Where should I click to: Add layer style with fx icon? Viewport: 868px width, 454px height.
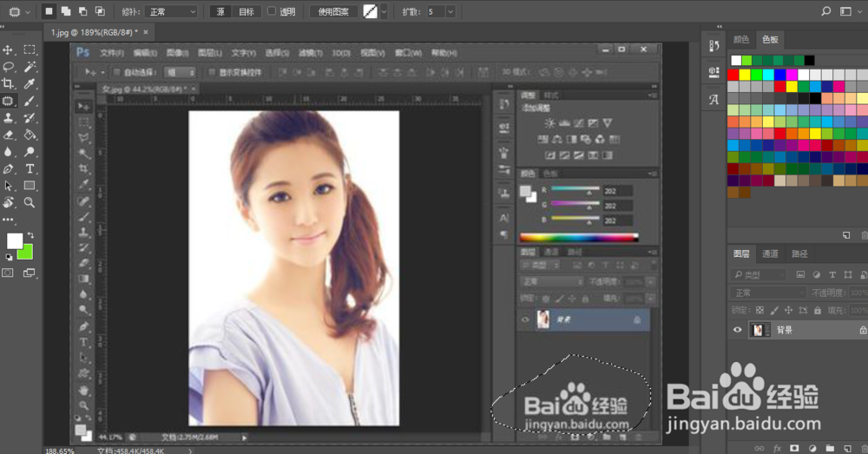[777, 448]
